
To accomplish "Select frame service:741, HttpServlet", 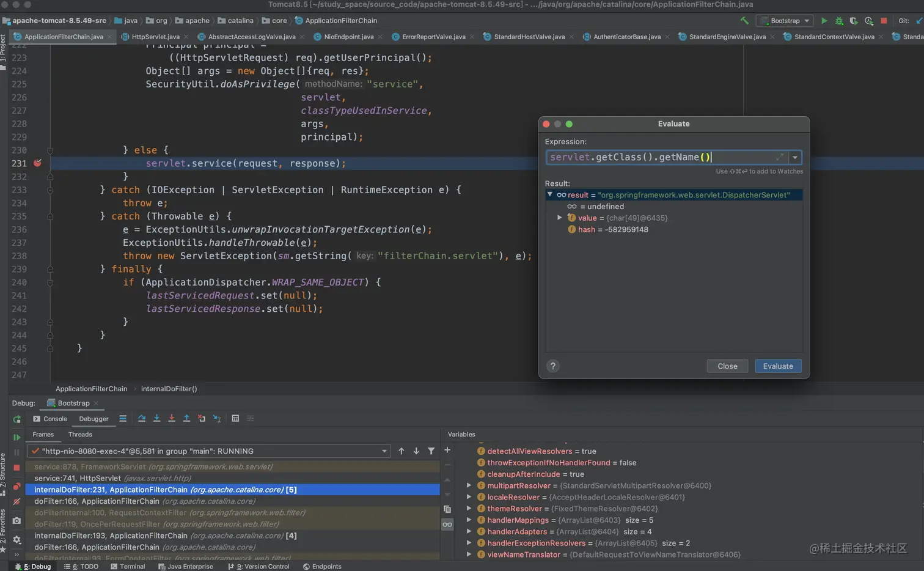I will 232,478.
